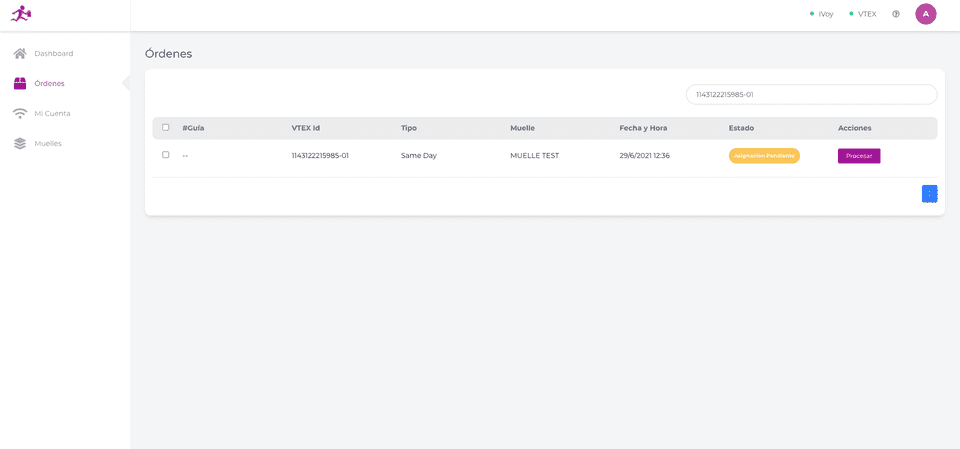Click the iVoy running courier logo

click(21, 14)
